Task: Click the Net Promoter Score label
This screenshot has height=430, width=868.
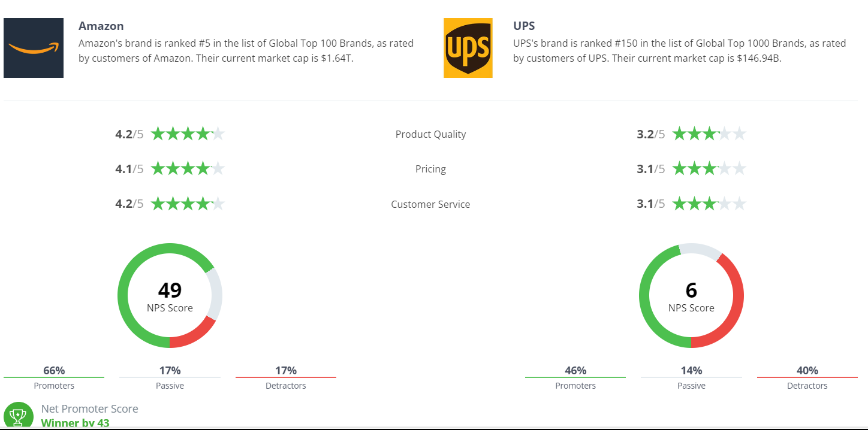Action: [89, 409]
